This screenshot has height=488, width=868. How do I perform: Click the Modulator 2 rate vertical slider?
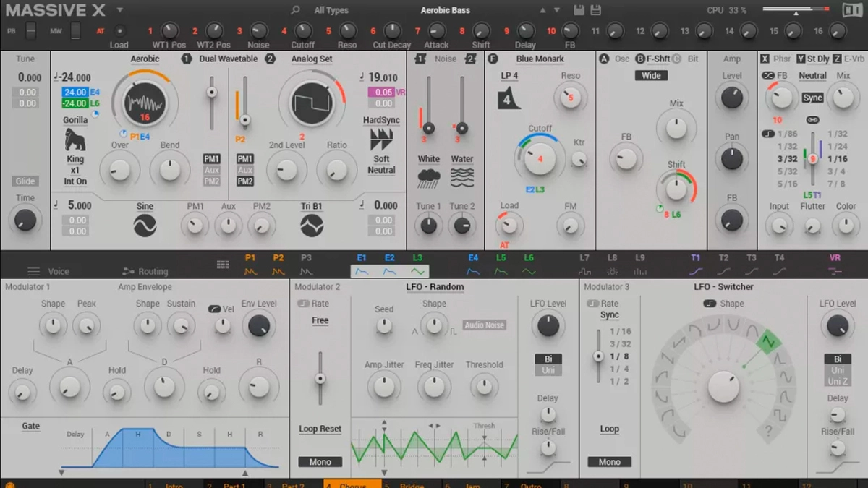[320, 378]
